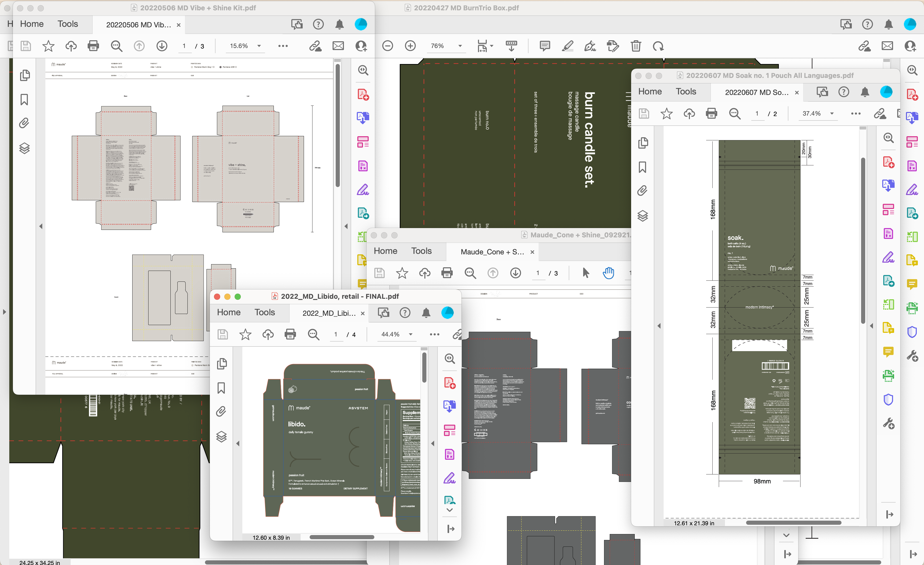Expand more tools chevron in Libido tools pane
Image resolution: width=924 pixels, height=565 pixels.
coord(449,510)
